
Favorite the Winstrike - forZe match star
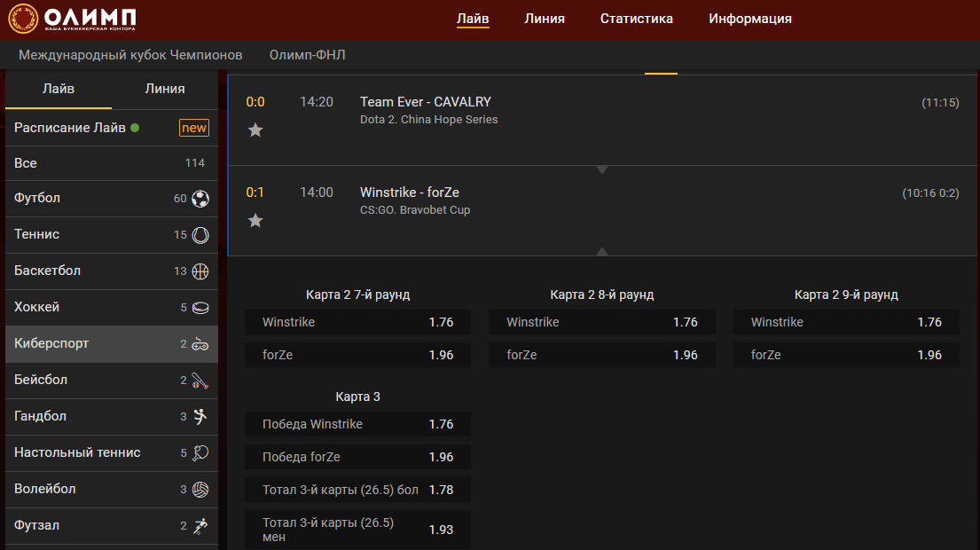[255, 221]
